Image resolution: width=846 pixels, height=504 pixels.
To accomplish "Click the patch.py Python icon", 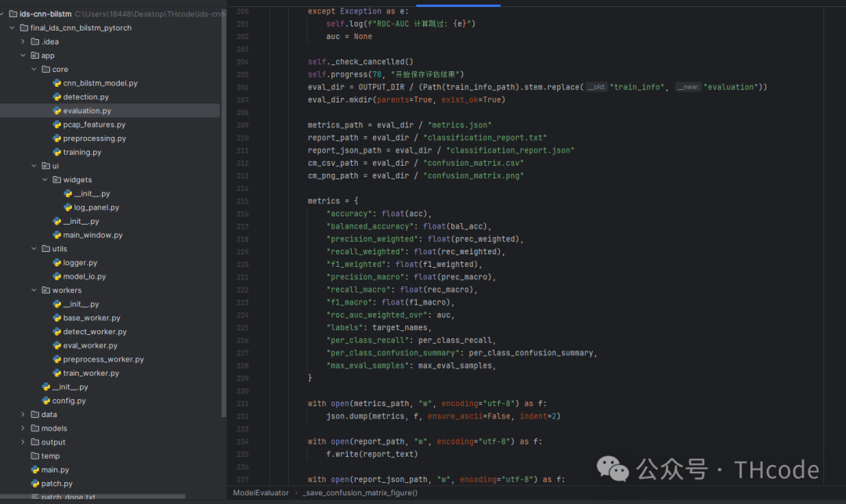I will tap(35, 484).
